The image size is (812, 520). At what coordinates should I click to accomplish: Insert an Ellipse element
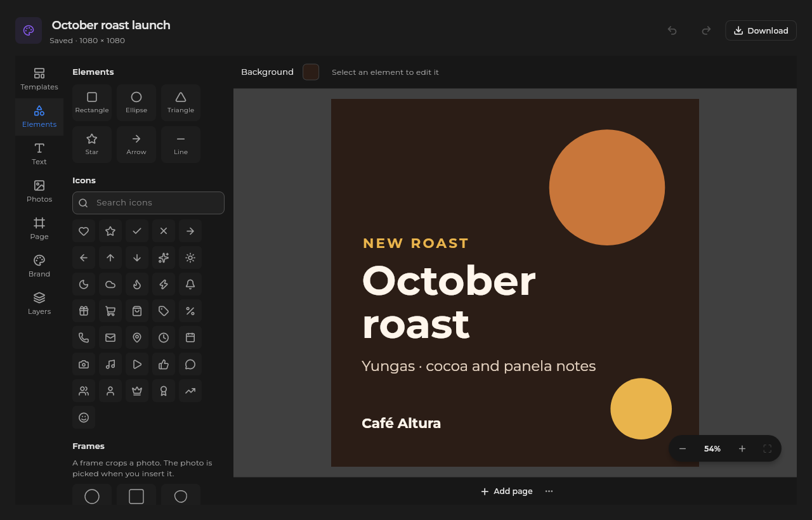(x=136, y=103)
